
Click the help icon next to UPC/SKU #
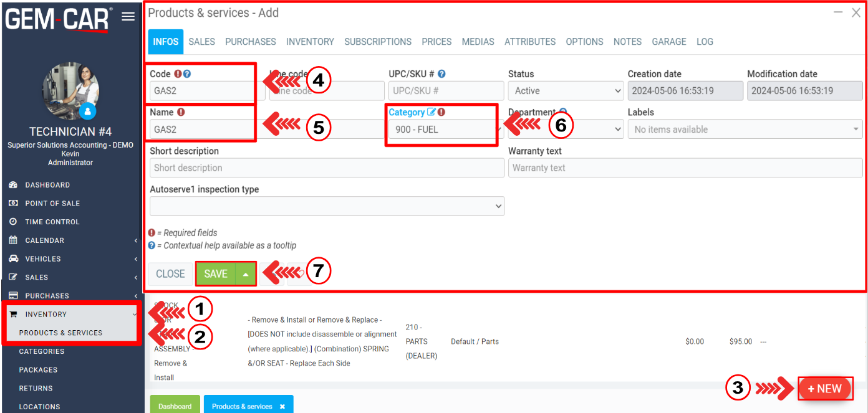point(441,74)
